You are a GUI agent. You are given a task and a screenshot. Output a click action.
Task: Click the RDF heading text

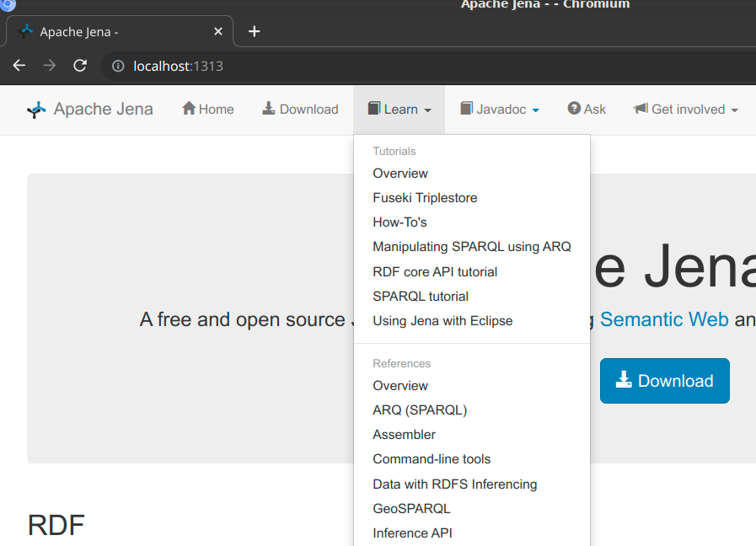(56, 525)
